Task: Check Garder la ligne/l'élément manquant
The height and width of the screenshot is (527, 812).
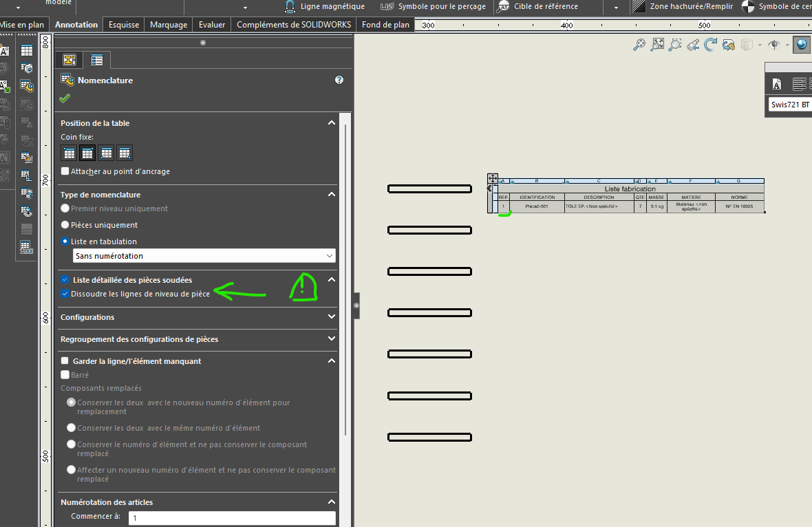Action: click(65, 361)
